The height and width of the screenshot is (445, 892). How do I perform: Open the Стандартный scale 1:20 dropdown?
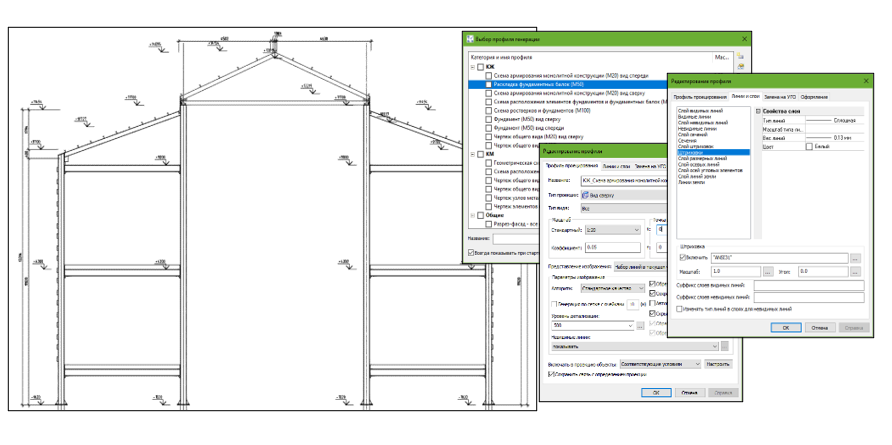click(x=637, y=229)
